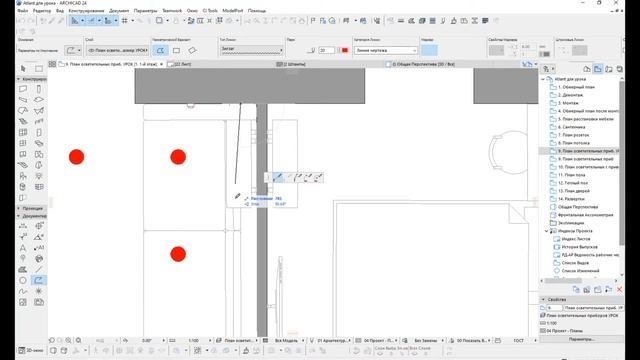The image size is (640, 360).
Task: Choose polygonal geometry method
Action: 160,51
